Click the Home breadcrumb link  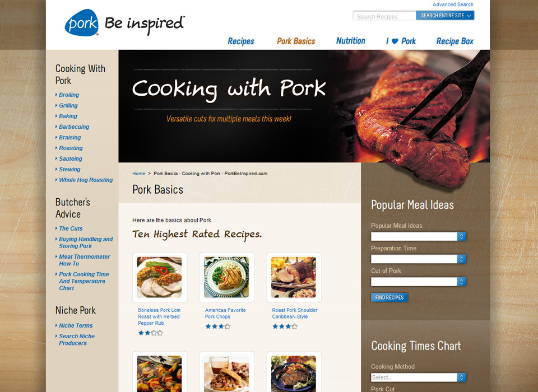139,174
